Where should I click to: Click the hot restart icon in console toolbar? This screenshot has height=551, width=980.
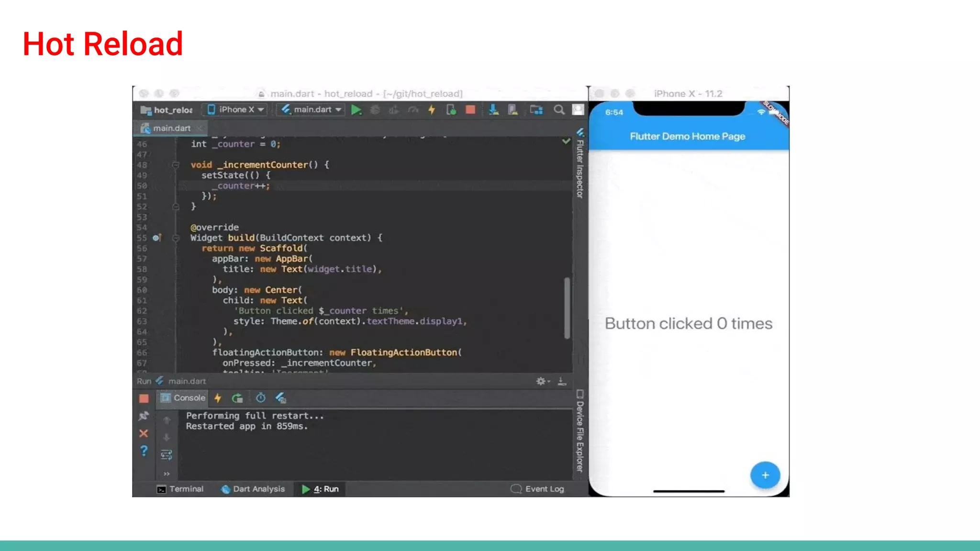pos(237,398)
